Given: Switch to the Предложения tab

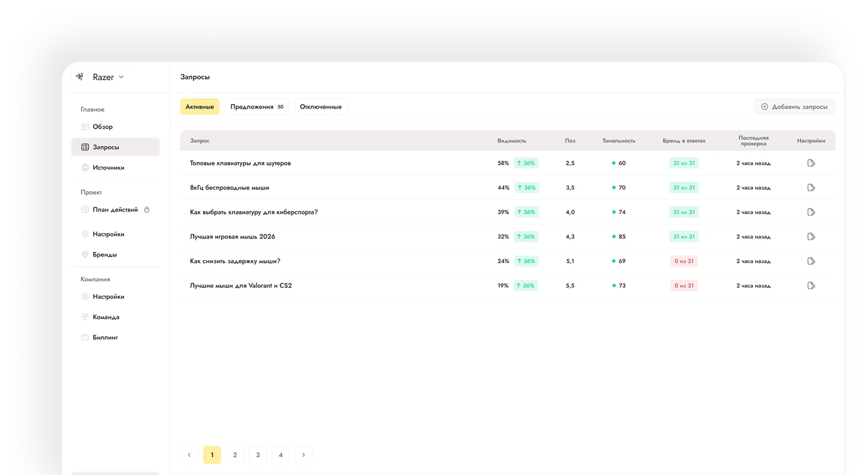Looking at the screenshot, I should (x=257, y=107).
